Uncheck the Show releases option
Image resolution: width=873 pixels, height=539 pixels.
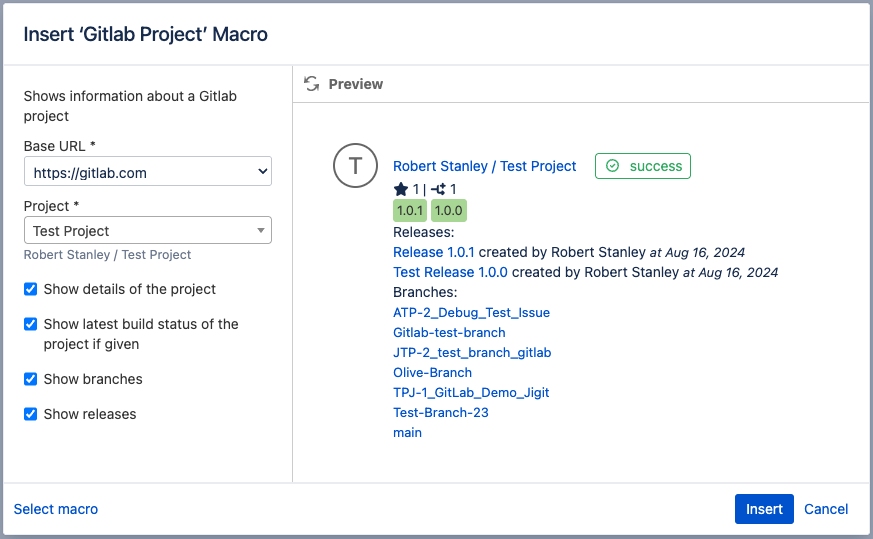click(x=31, y=414)
